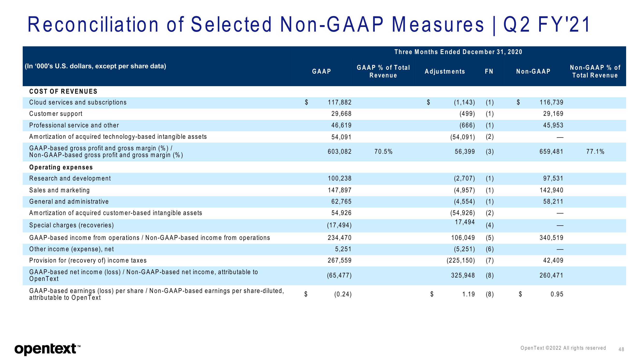Click GAAP value 117,882
The width and height of the screenshot is (644, 362).
click(x=339, y=102)
